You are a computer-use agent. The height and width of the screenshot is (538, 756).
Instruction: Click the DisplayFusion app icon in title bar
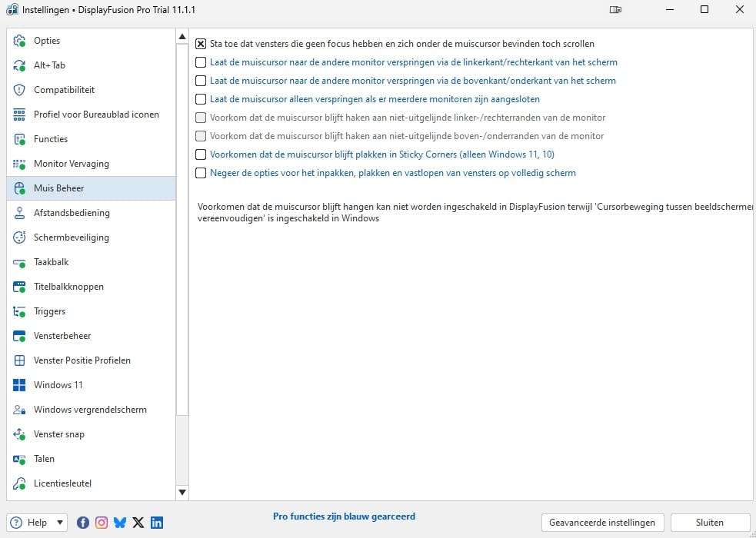click(x=12, y=10)
